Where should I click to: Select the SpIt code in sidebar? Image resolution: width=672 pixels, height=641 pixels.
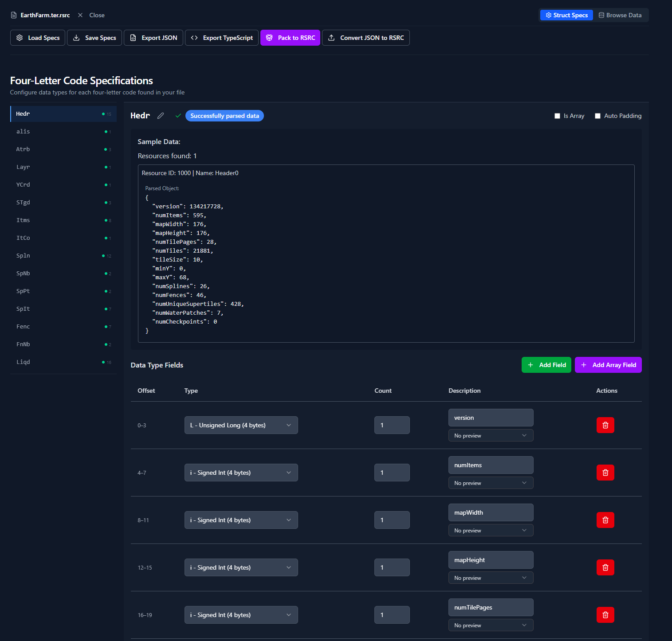[63, 309]
